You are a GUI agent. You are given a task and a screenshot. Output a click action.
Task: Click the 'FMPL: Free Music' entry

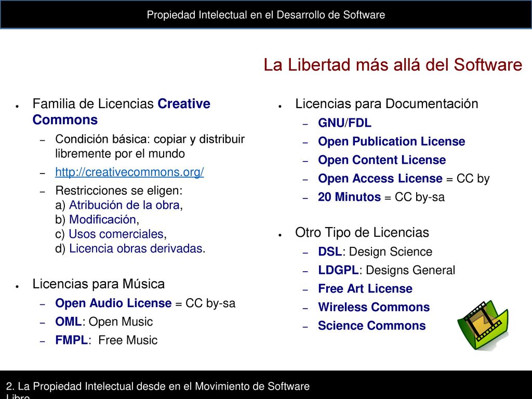click(x=106, y=340)
